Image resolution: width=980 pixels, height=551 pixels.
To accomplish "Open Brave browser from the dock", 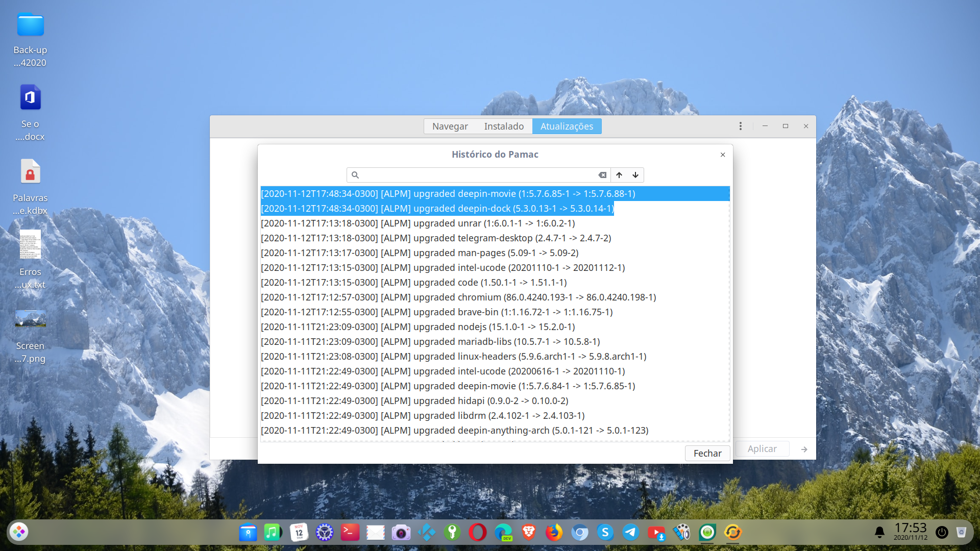I will 529,532.
